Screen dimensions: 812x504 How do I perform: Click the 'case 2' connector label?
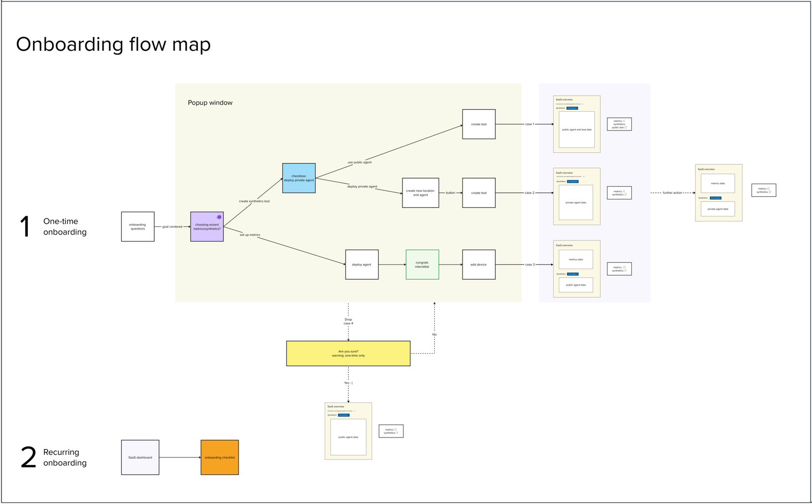[529, 193]
